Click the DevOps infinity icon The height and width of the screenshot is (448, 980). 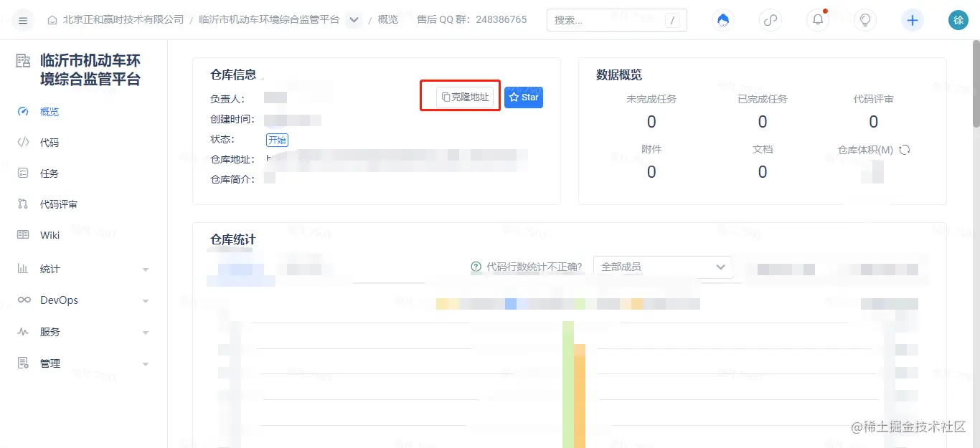pyautogui.click(x=24, y=300)
